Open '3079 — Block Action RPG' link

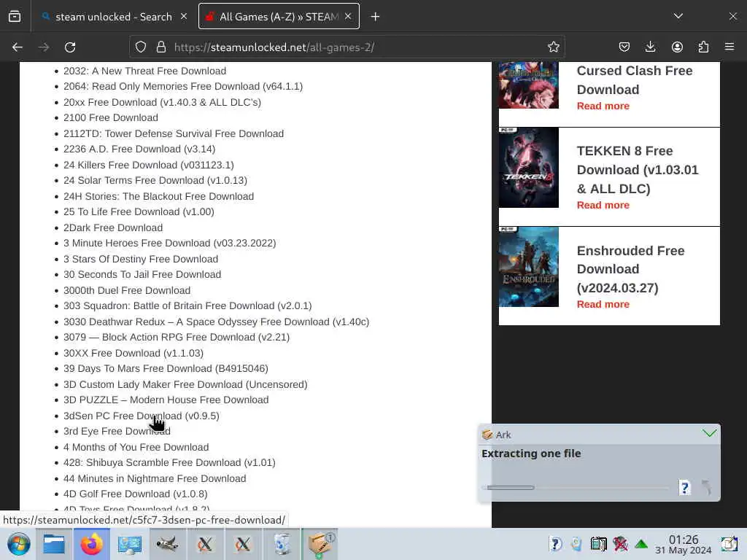pyautogui.click(x=177, y=338)
